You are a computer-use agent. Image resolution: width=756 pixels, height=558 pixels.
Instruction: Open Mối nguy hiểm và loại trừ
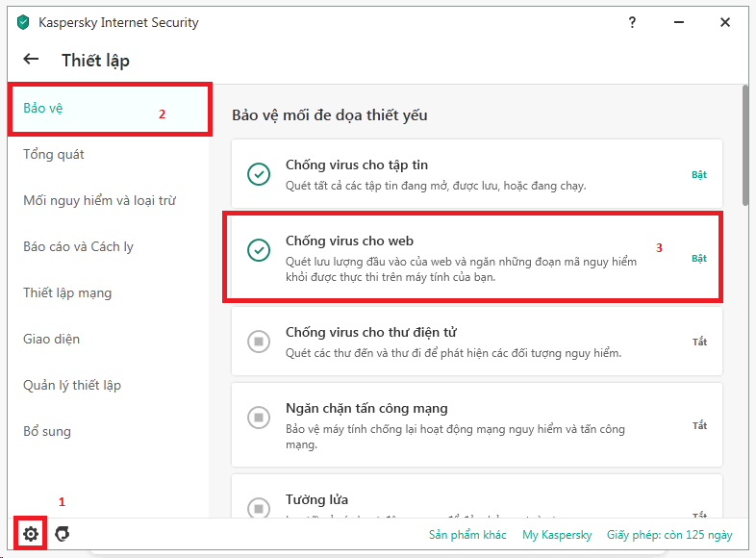(x=110, y=200)
